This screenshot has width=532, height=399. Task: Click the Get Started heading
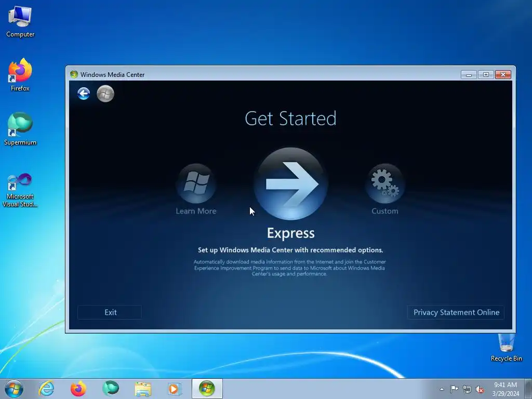point(291,118)
